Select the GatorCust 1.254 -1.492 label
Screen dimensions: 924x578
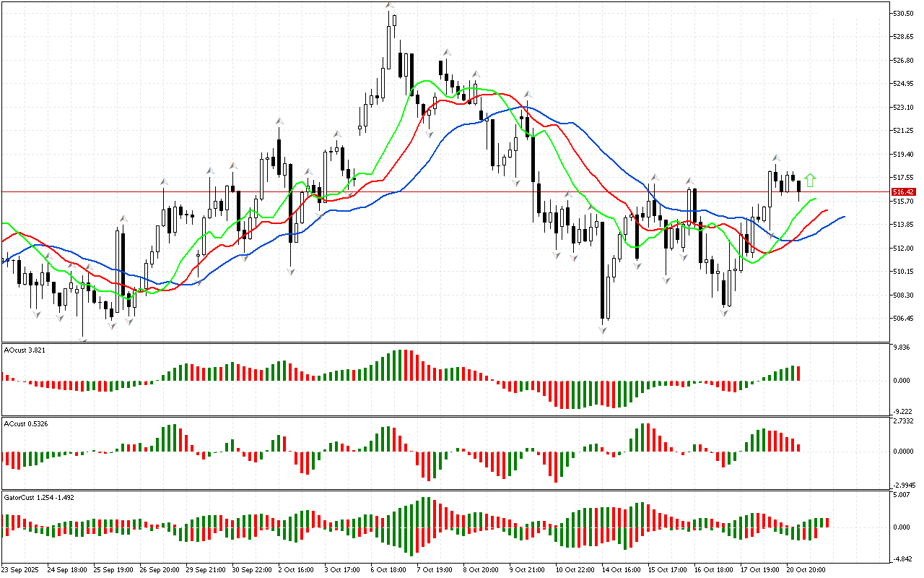(38, 497)
